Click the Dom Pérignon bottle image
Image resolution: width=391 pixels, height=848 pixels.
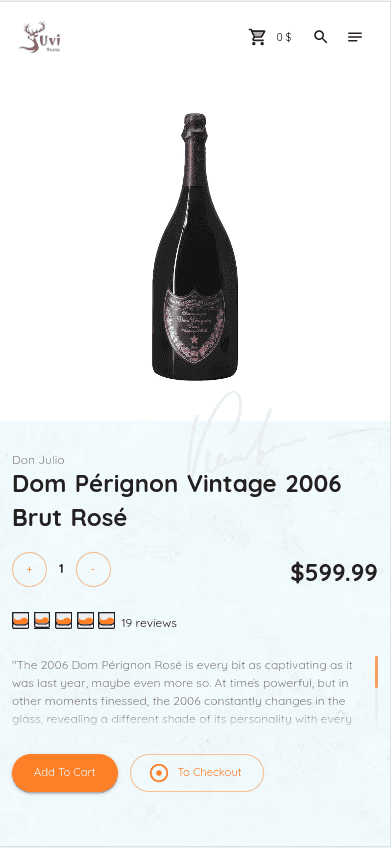pyautogui.click(x=195, y=247)
